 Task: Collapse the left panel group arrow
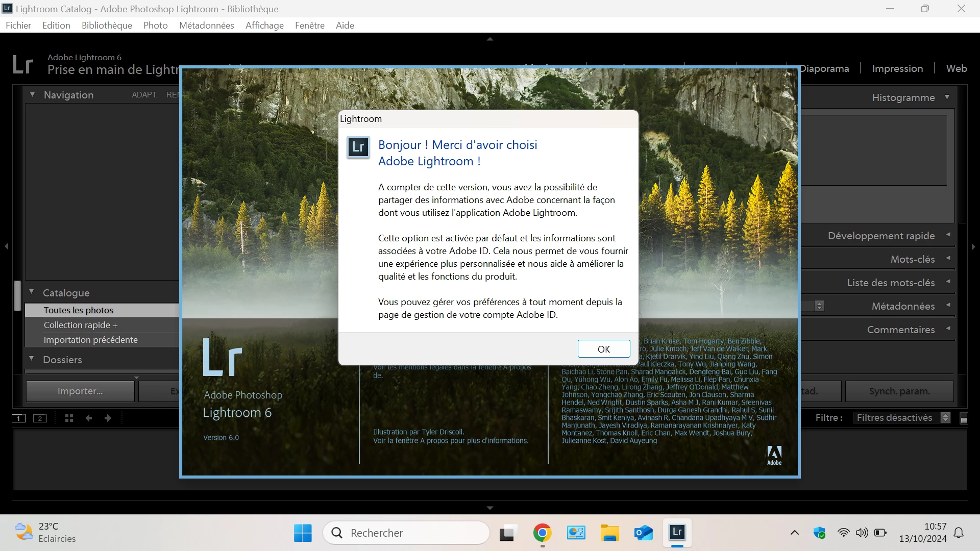pyautogui.click(x=7, y=246)
